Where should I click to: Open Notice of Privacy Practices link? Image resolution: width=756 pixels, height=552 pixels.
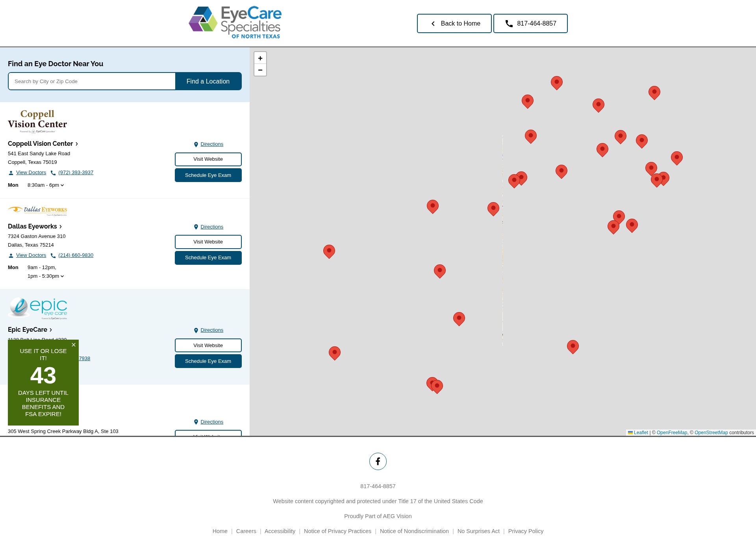click(337, 531)
